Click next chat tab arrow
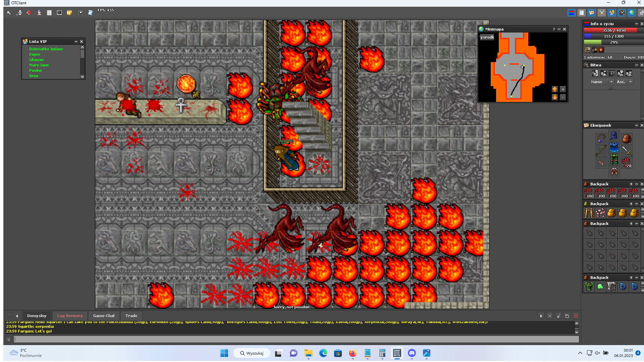 pos(541,316)
